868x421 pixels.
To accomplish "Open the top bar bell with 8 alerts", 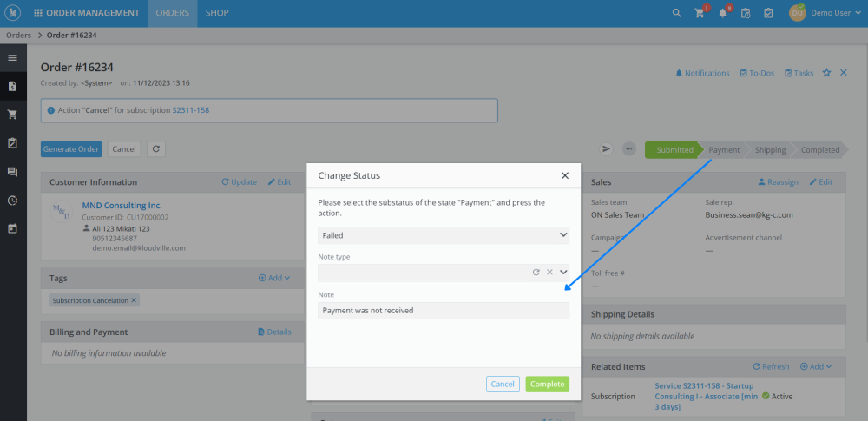I will click(722, 14).
